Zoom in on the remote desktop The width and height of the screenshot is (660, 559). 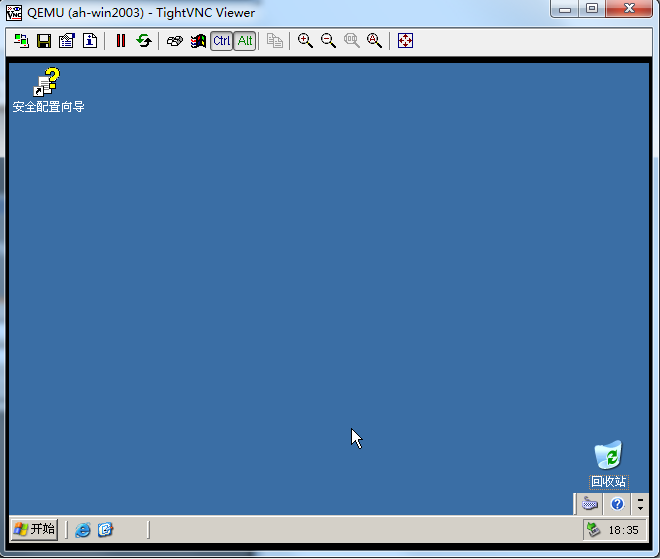tap(305, 41)
